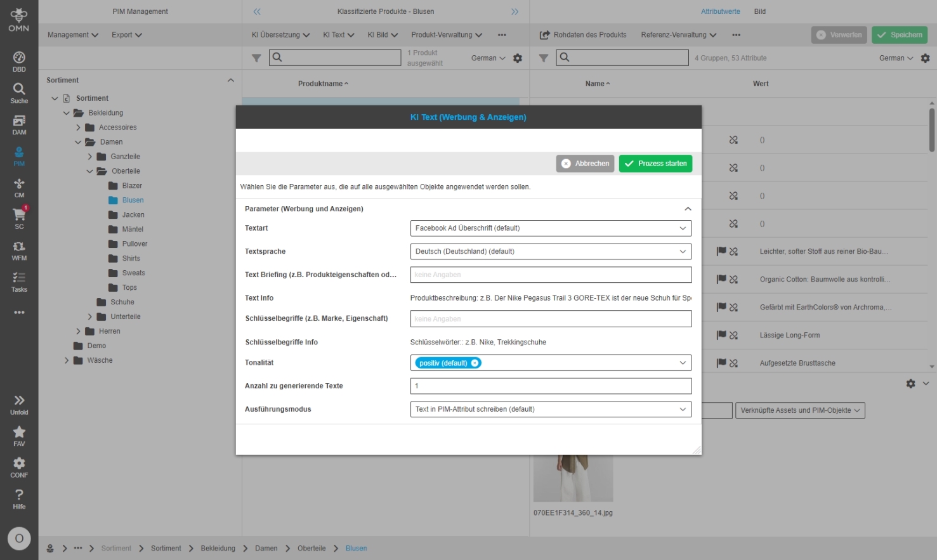Open the Textart dropdown
This screenshot has width=937, height=560.
click(x=551, y=228)
